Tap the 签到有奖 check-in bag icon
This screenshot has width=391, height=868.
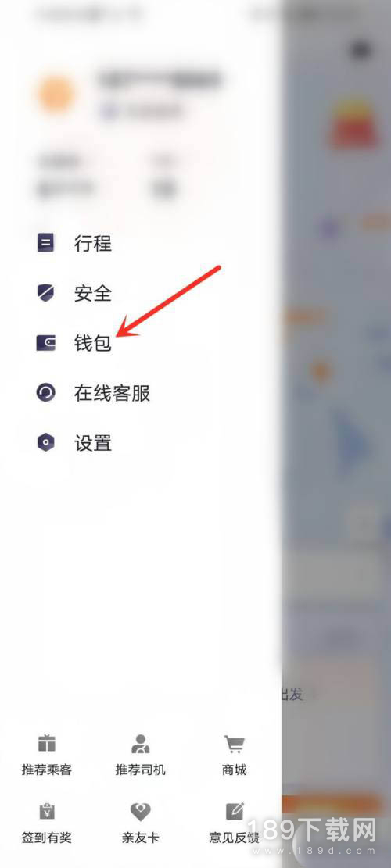(x=46, y=812)
